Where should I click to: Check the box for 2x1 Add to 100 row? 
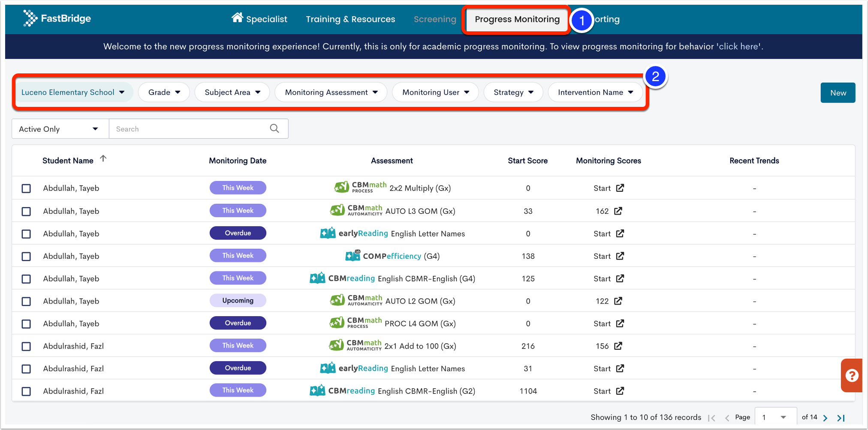click(26, 346)
